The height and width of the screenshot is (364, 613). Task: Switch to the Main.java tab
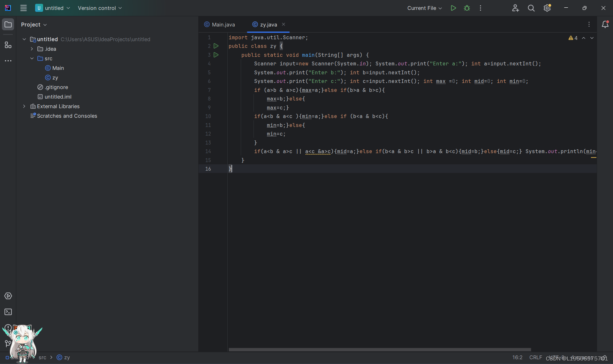pos(223,24)
